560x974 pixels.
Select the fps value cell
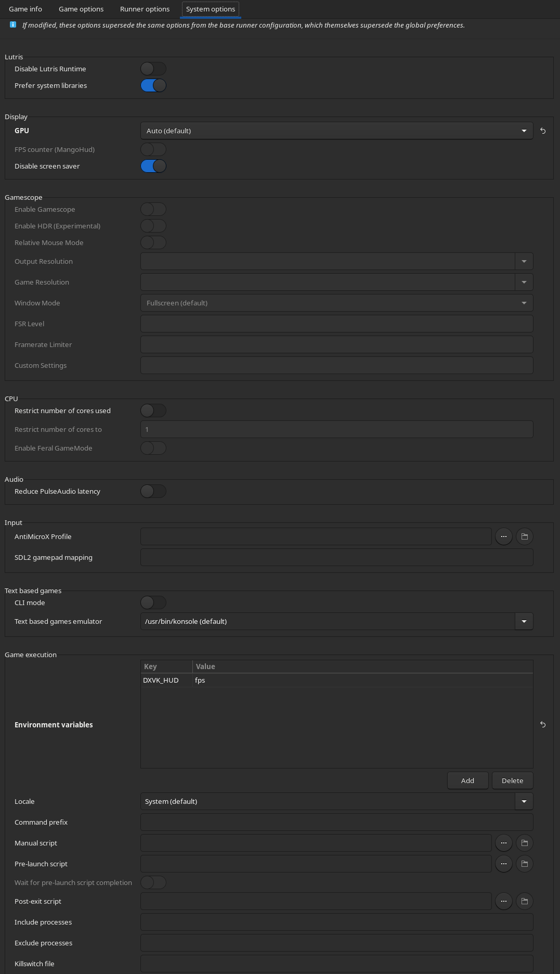[362, 680]
